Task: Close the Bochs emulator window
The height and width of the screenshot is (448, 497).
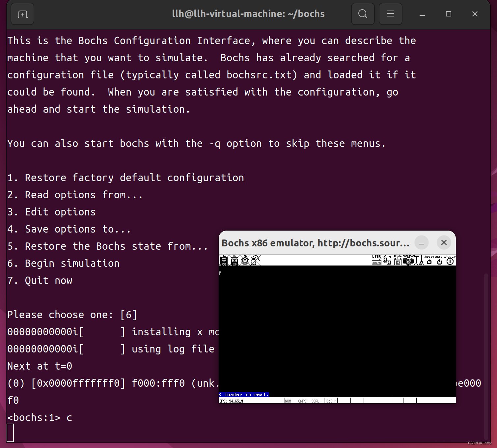Action: [x=444, y=242]
